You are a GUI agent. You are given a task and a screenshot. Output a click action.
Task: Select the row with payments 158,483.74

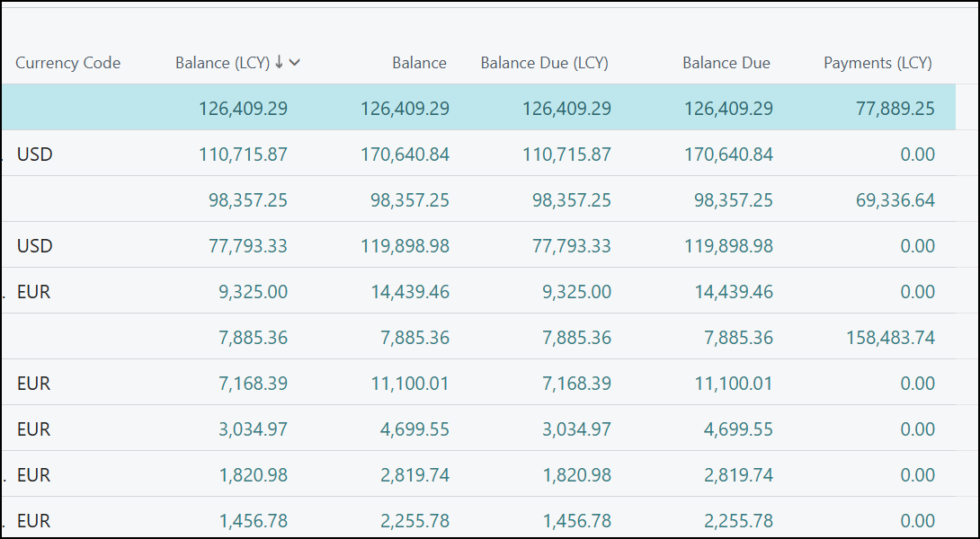click(x=891, y=337)
